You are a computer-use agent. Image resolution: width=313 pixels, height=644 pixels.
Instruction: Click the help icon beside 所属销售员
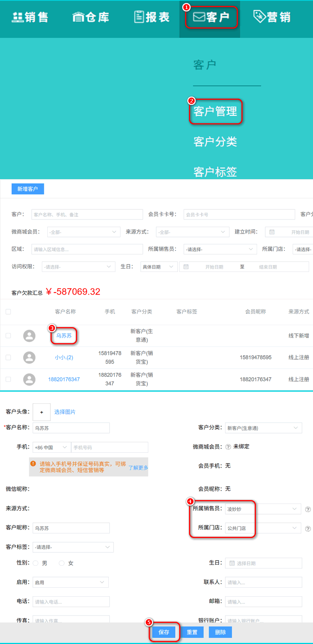point(308,509)
